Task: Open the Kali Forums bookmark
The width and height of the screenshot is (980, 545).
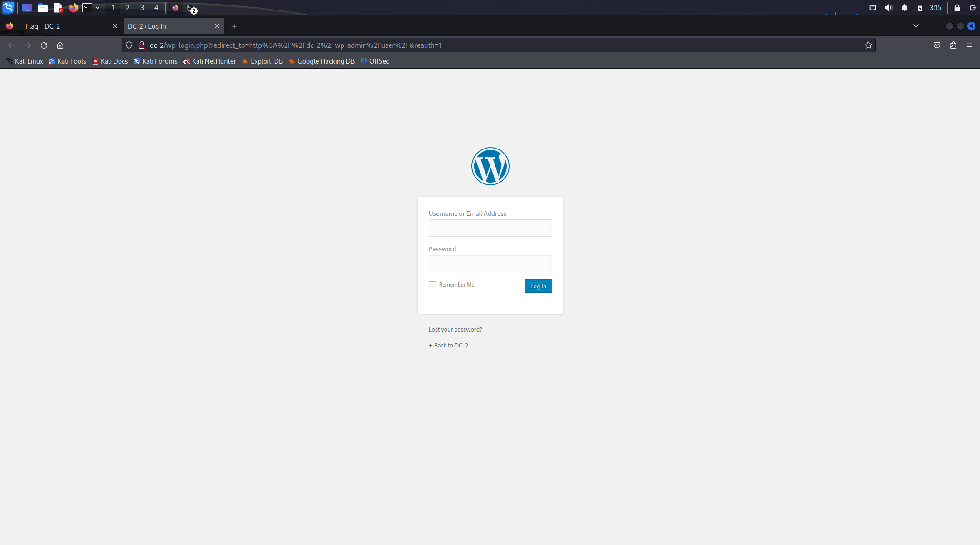Action: pos(155,61)
